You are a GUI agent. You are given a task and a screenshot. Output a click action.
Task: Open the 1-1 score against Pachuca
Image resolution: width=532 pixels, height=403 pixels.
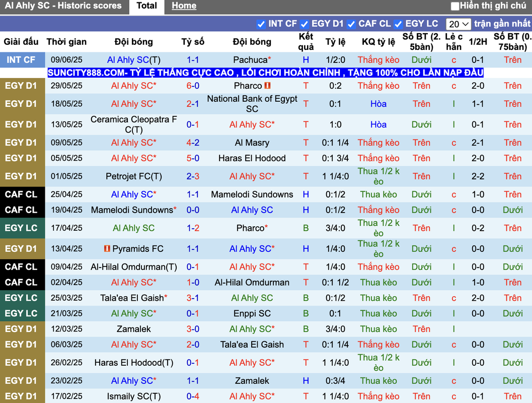click(x=193, y=60)
